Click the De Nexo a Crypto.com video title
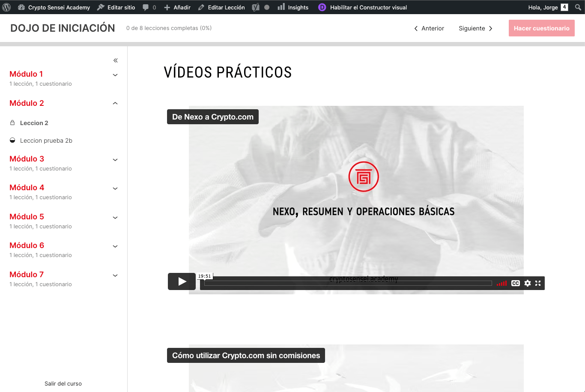The width and height of the screenshot is (585, 392). pos(213,117)
